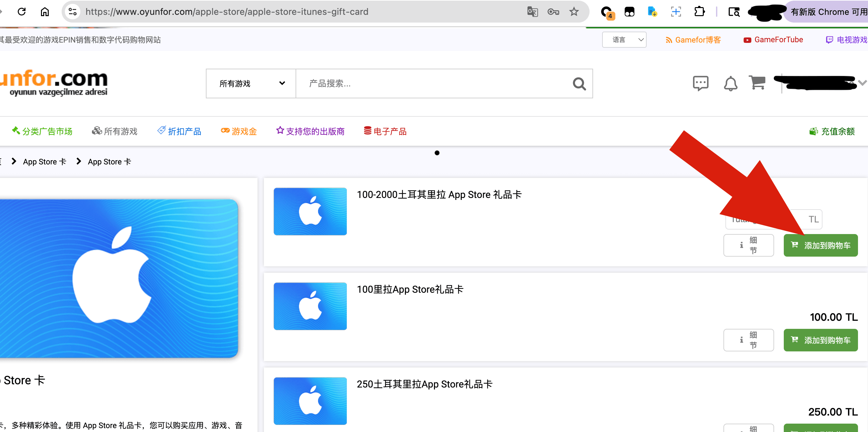The width and height of the screenshot is (868, 432).
Task: Click the 100-2000 lira gift card thumbnail
Action: [x=310, y=211]
